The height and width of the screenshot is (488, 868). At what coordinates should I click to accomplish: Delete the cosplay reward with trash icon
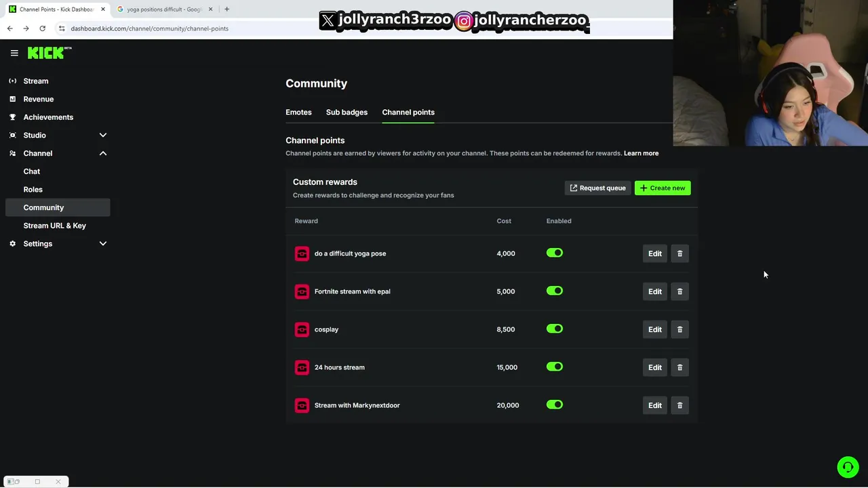coord(679,329)
